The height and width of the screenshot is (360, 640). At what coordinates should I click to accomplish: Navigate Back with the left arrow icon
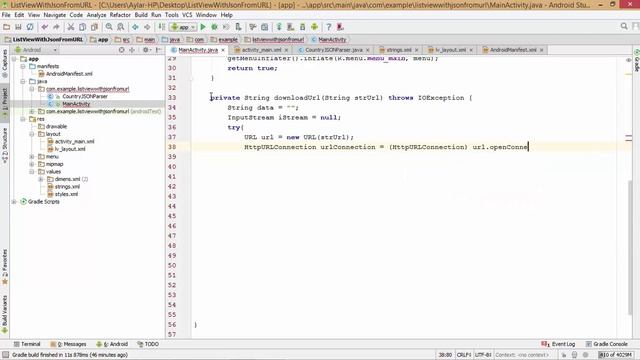click(x=135, y=27)
